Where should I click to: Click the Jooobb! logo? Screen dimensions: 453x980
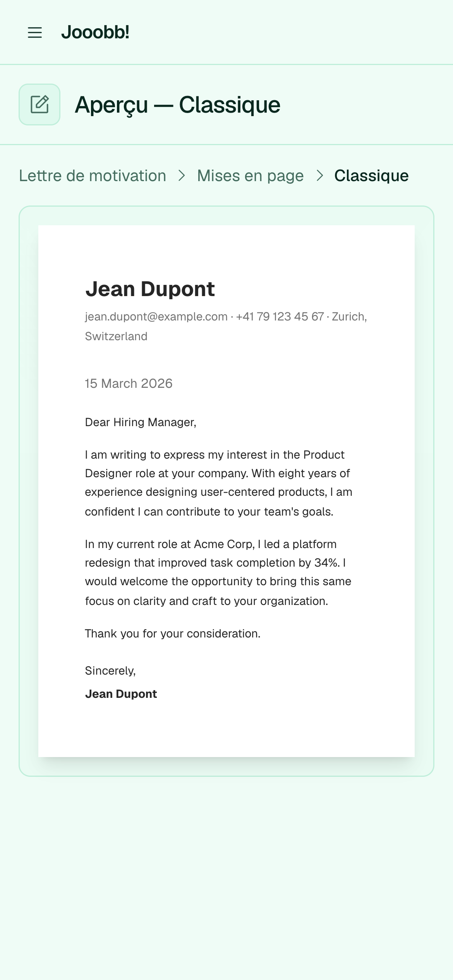pyautogui.click(x=95, y=32)
